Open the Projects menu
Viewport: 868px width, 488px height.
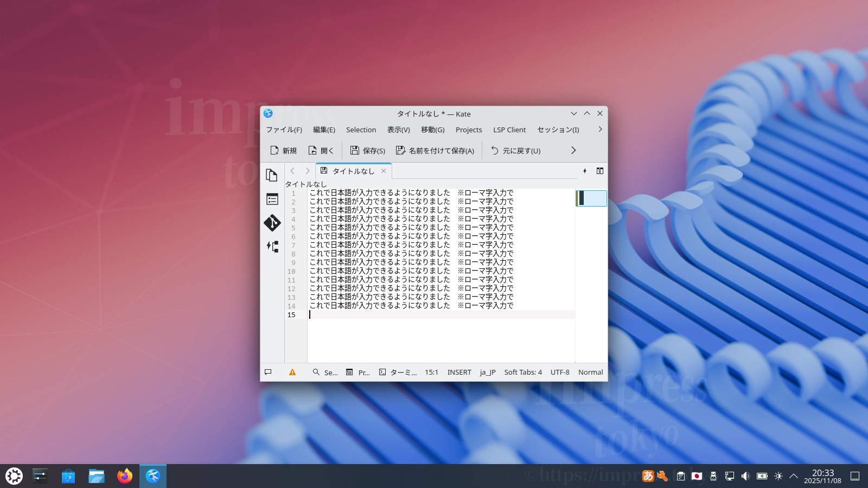[x=469, y=130]
